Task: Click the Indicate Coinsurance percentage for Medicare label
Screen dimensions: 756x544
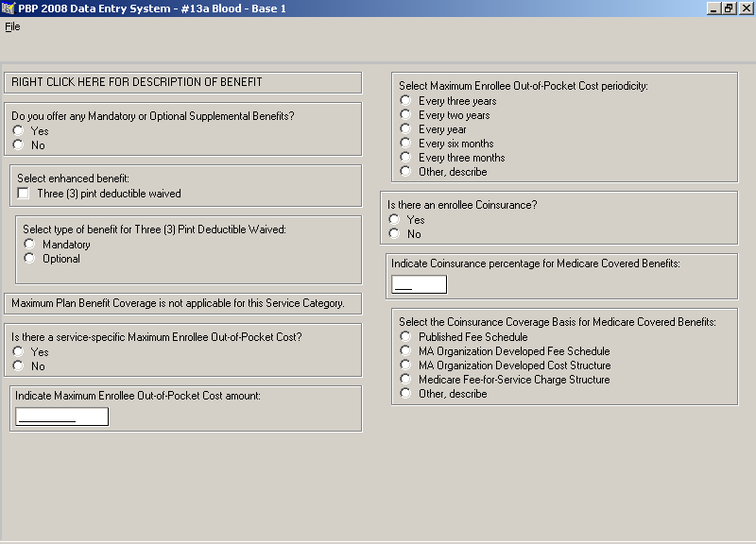Action: pyautogui.click(x=536, y=263)
